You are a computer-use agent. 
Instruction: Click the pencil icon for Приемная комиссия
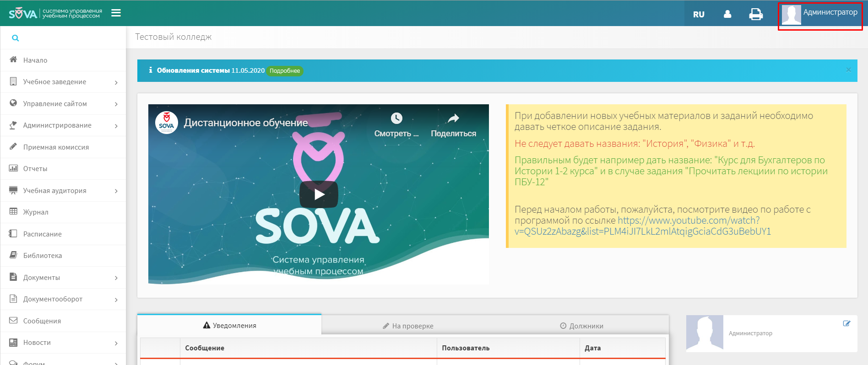pyautogui.click(x=13, y=146)
